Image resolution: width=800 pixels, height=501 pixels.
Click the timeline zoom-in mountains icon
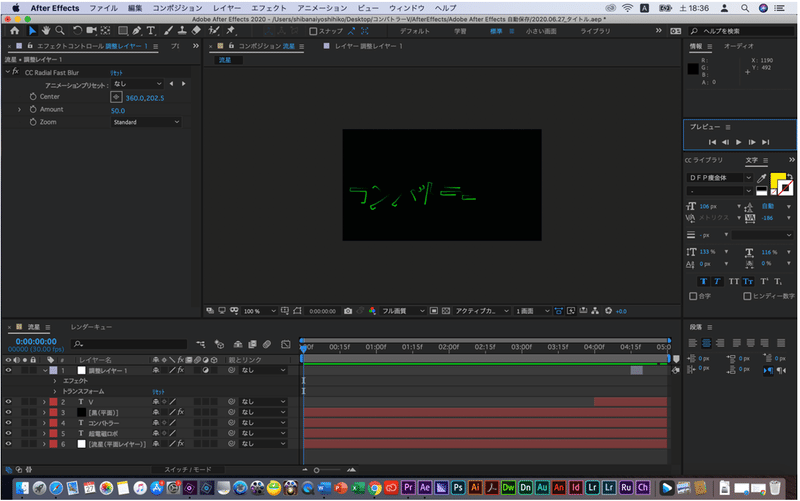pyautogui.click(x=352, y=470)
